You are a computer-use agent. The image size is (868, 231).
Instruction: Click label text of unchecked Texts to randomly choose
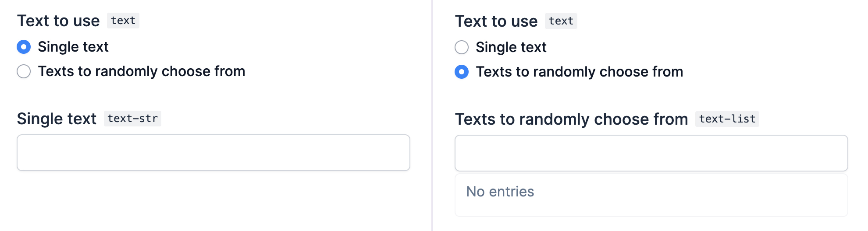(x=142, y=71)
